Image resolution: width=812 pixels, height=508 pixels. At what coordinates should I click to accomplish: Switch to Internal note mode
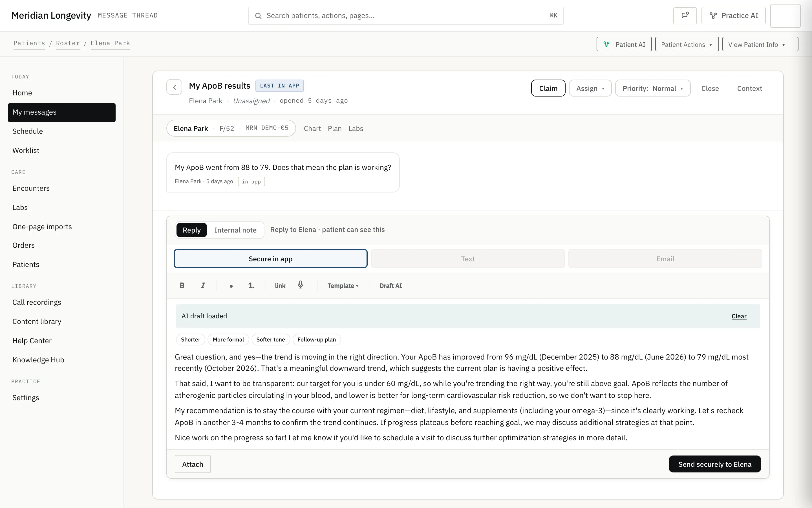coord(235,230)
